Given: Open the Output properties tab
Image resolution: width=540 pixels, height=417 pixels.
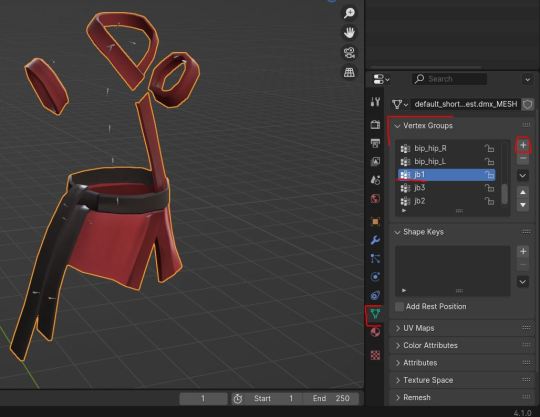Looking at the screenshot, I should click(x=375, y=143).
